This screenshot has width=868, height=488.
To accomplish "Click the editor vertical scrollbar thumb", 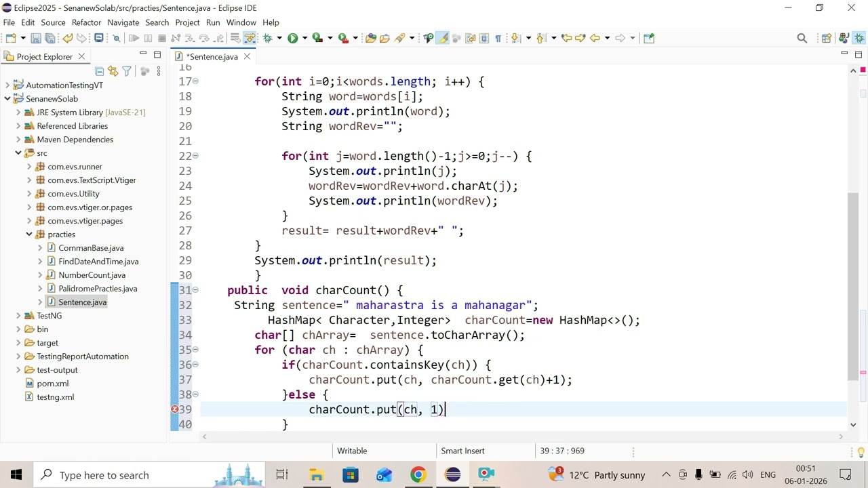I will point(852,288).
